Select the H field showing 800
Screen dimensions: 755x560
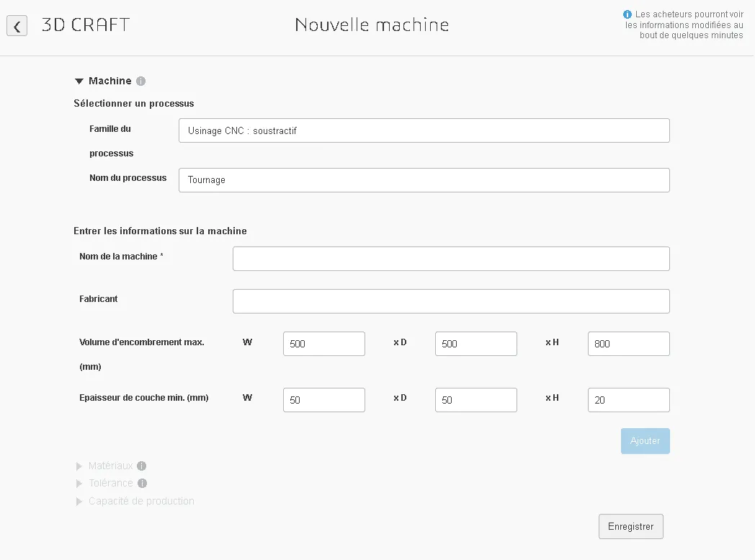628,344
